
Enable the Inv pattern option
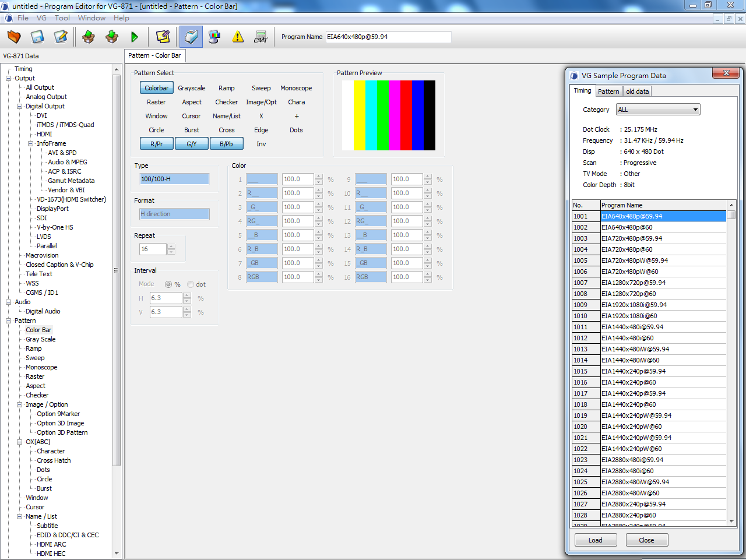click(x=261, y=144)
